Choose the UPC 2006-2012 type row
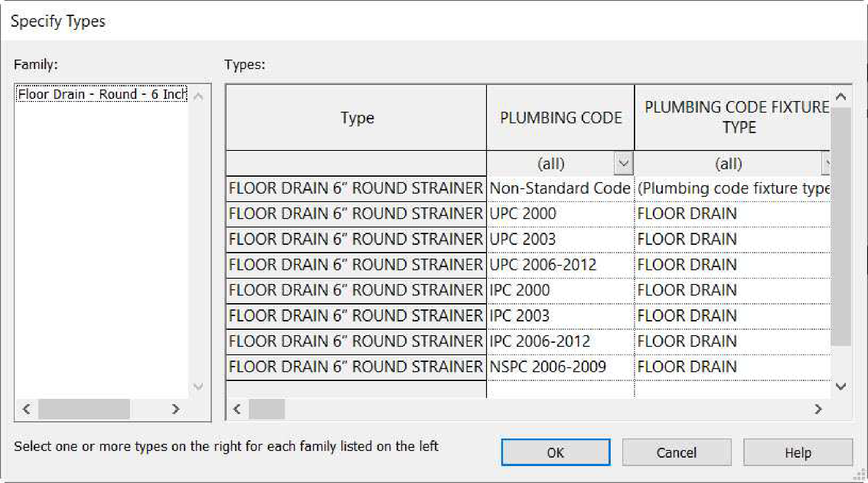868x483 pixels. tap(356, 265)
